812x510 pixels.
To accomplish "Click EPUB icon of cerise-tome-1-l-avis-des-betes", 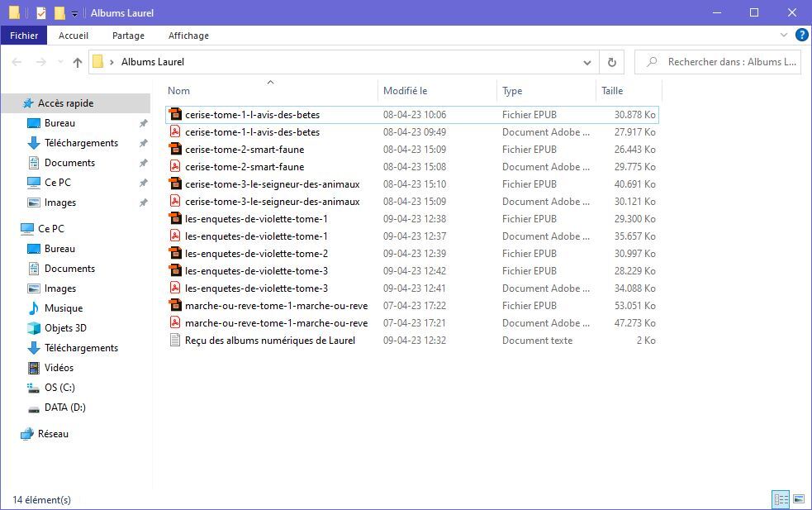I will pos(176,115).
